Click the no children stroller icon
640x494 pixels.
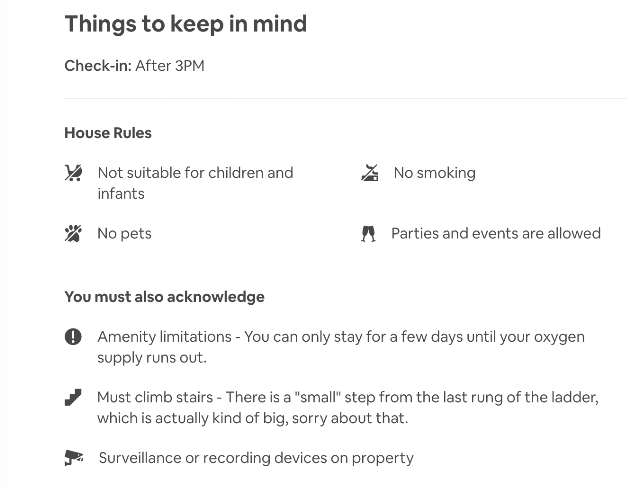[x=73, y=173]
